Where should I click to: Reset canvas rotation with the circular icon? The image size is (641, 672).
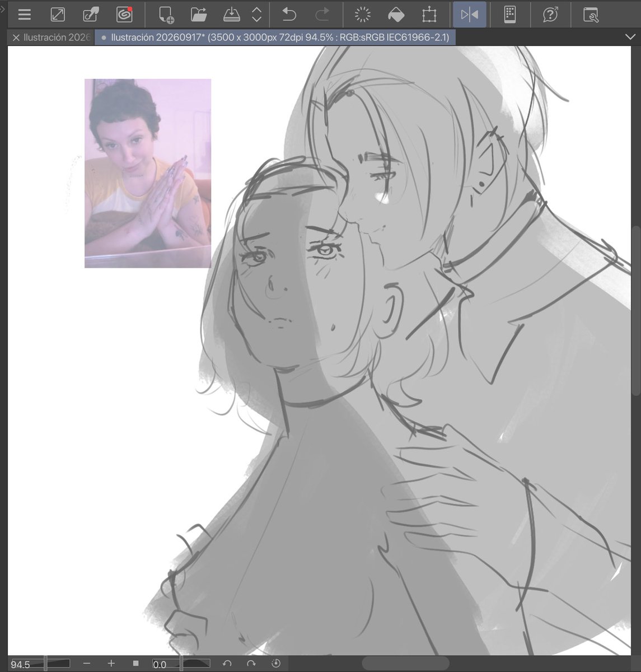pos(275,664)
